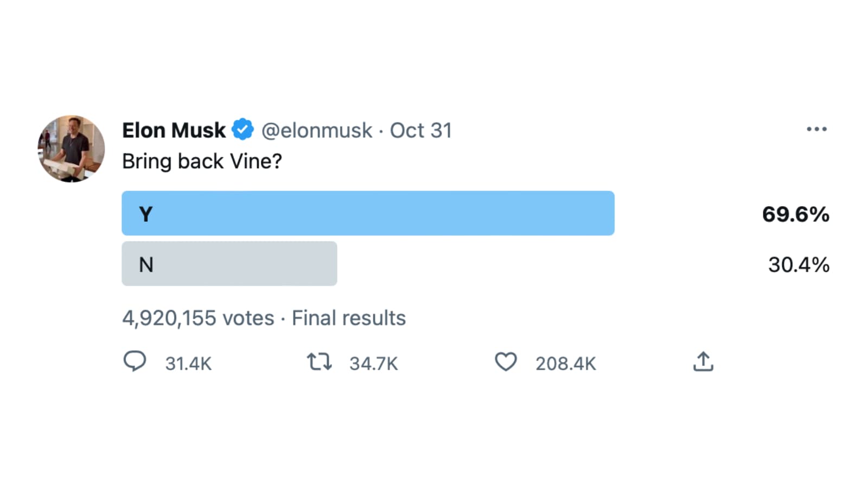The image size is (868, 488).
Task: Click the reply speech bubble icon
Action: click(x=135, y=361)
